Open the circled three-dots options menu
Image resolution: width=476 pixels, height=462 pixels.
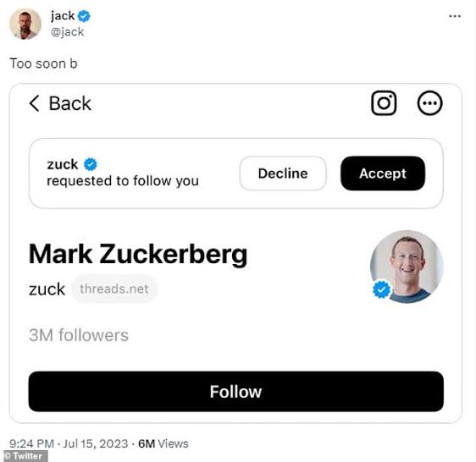429,103
